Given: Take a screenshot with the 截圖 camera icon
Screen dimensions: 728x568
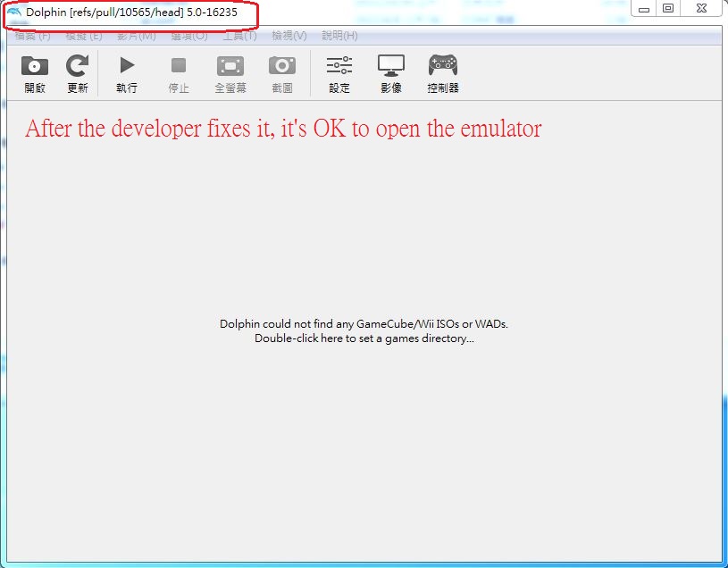Looking at the screenshot, I should coord(282,66).
